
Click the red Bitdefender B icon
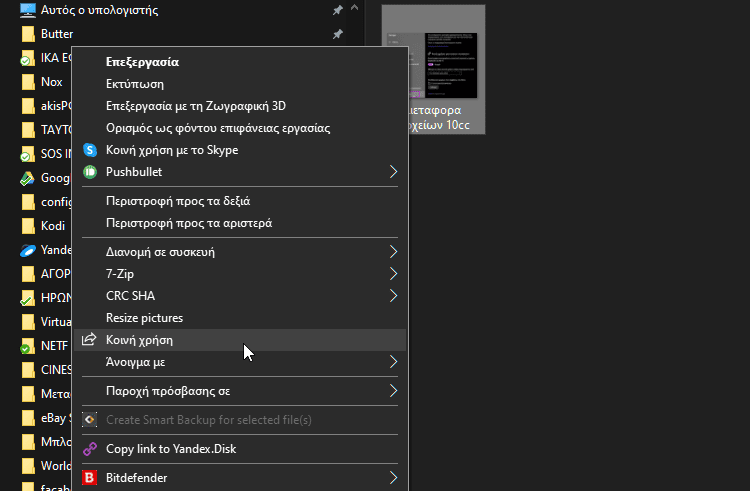tap(90, 478)
